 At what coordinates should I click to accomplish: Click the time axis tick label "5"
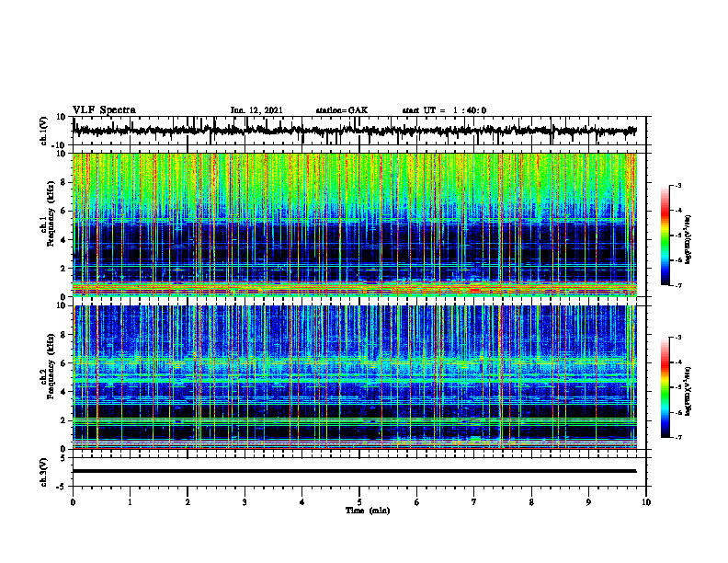pyautogui.click(x=359, y=502)
